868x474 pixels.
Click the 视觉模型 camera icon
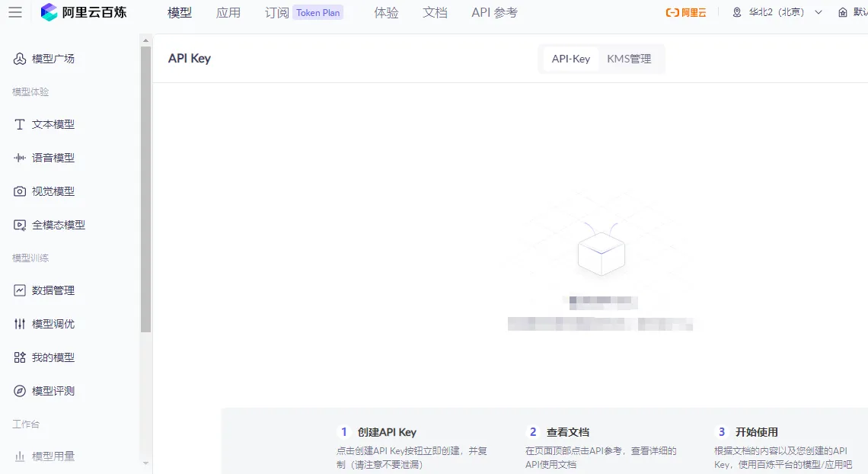[20, 191]
